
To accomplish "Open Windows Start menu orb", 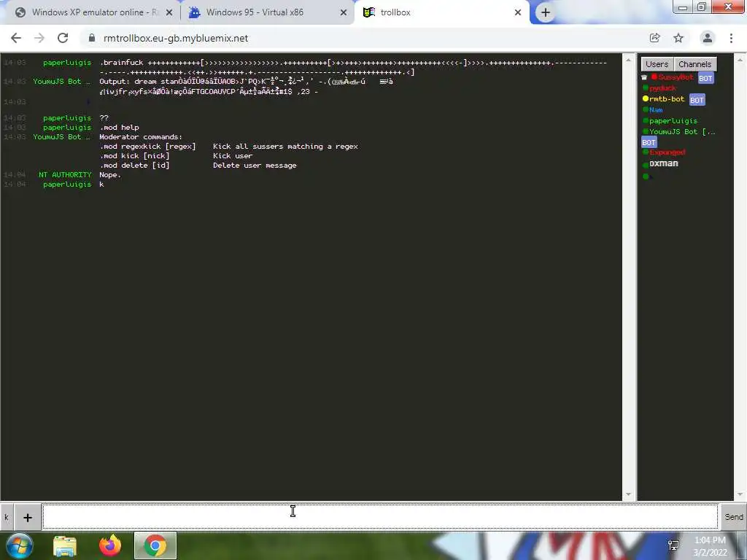I will 20,545.
